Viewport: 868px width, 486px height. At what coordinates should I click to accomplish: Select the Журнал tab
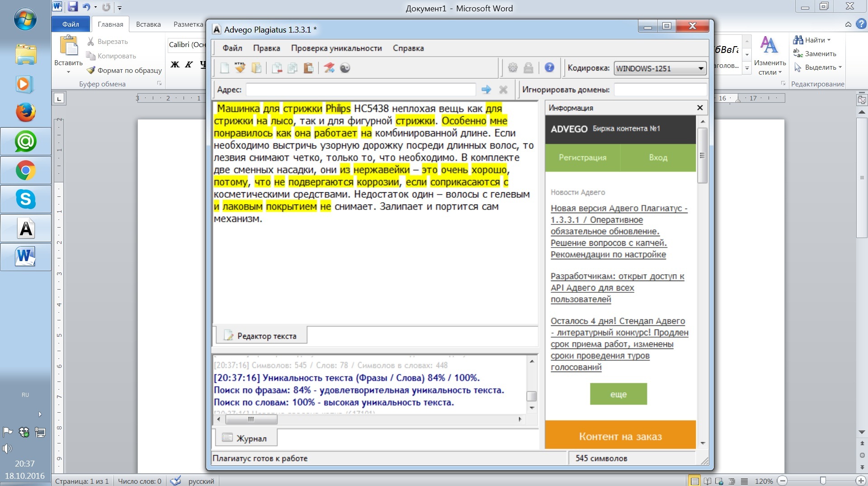point(245,438)
